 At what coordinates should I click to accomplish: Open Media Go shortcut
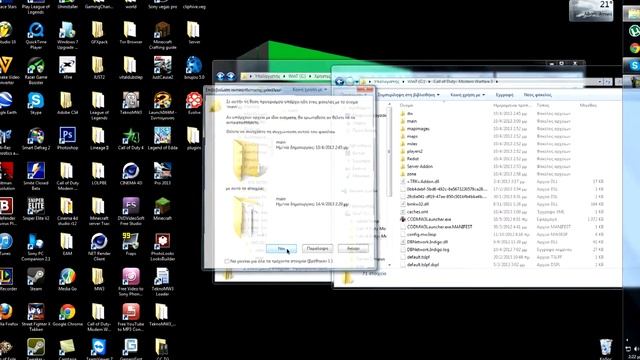tap(67, 280)
